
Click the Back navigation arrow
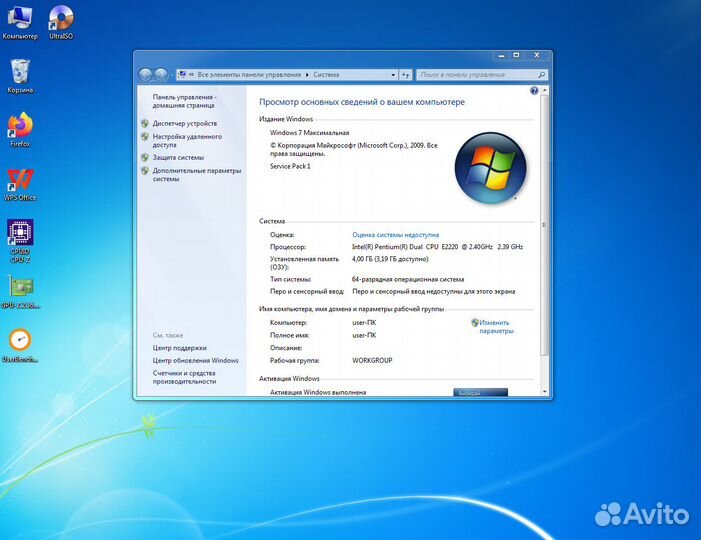pyautogui.click(x=145, y=75)
